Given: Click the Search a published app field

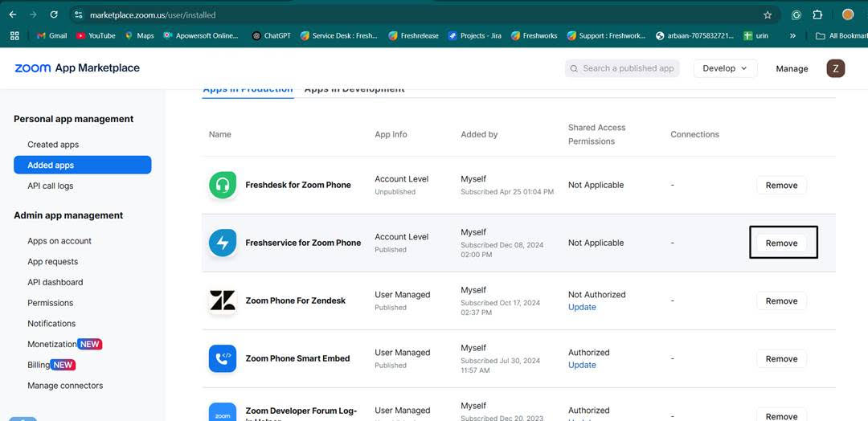Looking at the screenshot, I should [622, 68].
